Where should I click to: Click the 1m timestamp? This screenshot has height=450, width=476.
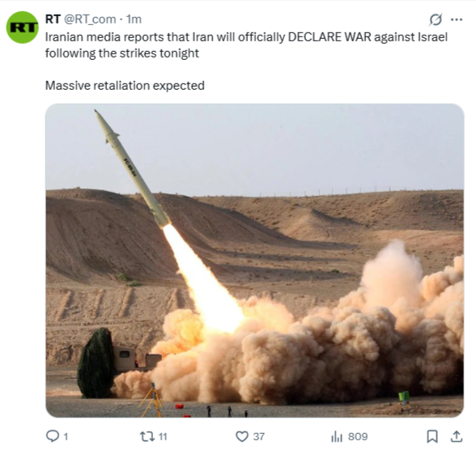tap(134, 19)
